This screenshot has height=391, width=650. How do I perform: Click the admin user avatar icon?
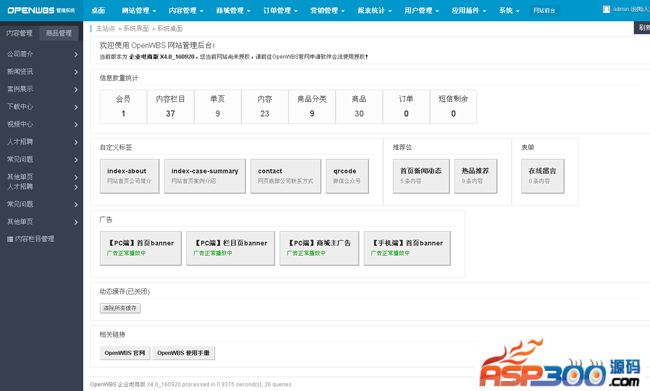[x=606, y=9]
